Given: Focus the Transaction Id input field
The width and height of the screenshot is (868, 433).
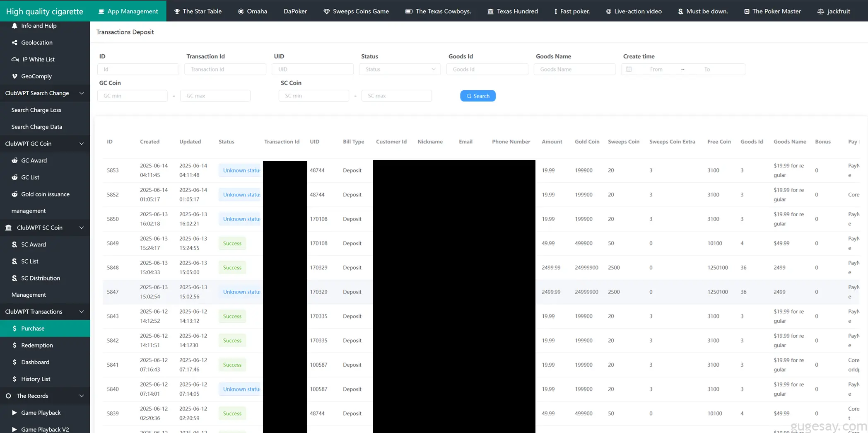Looking at the screenshot, I should point(225,69).
